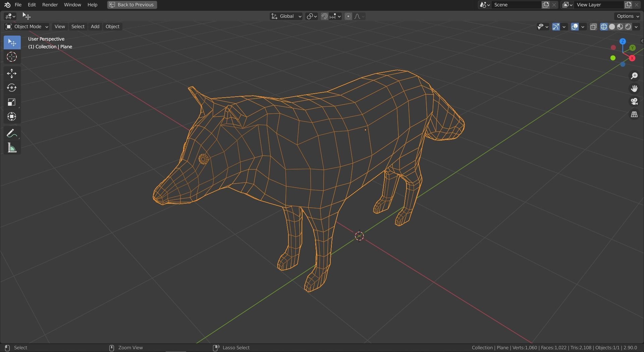
Task: Create new scene copy icon
Action: pyautogui.click(x=546, y=5)
